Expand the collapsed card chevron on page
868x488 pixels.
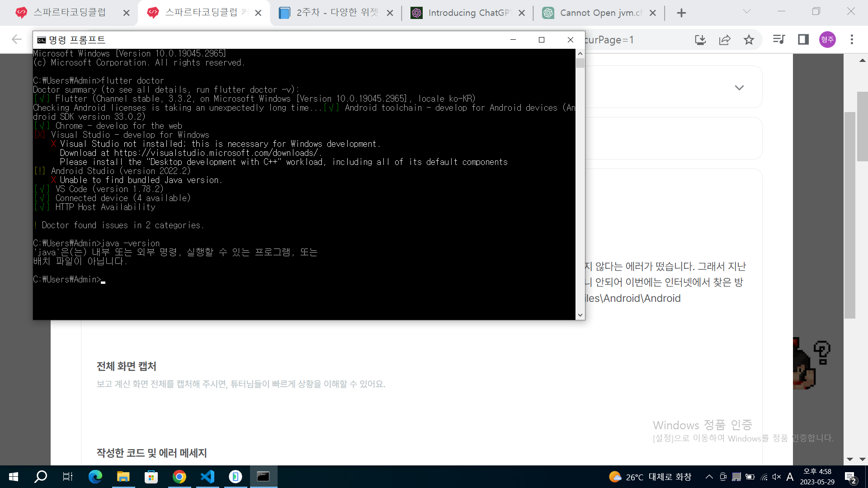pyautogui.click(x=739, y=88)
